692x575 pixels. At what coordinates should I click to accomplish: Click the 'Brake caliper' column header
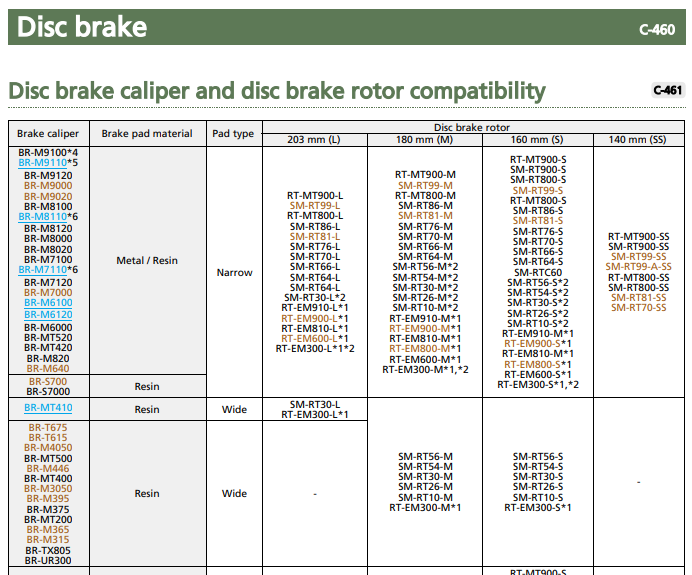click(48, 133)
